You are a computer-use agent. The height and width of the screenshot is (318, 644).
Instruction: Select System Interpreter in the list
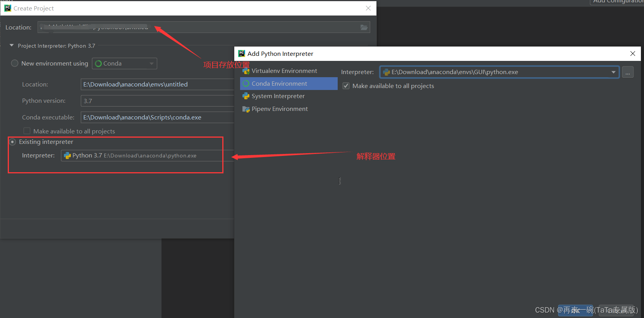pyautogui.click(x=289, y=96)
